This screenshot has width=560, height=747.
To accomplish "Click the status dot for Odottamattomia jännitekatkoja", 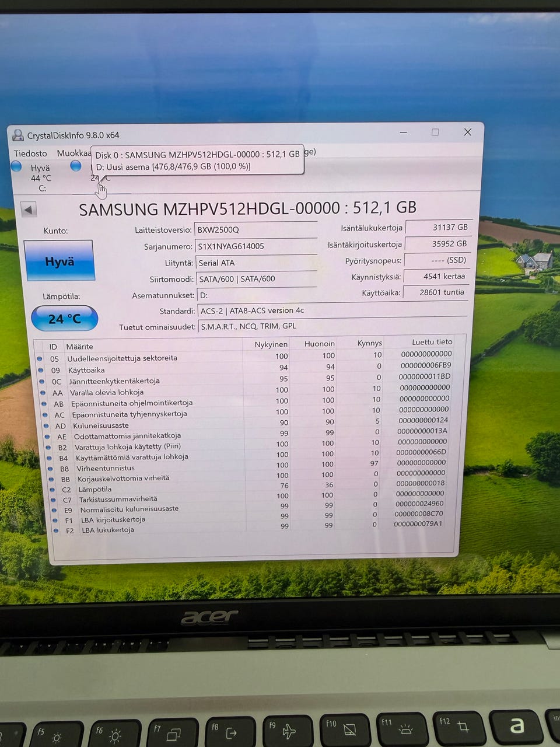I will (x=47, y=437).
